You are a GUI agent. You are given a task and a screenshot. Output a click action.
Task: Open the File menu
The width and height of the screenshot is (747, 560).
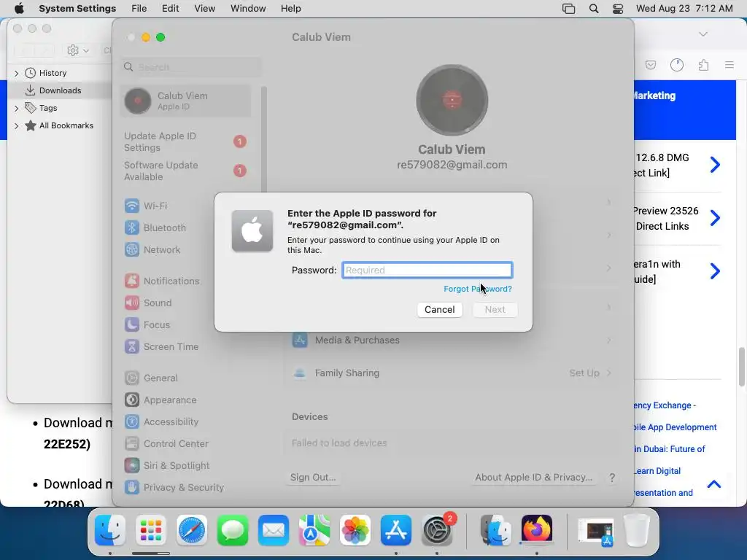[139, 9]
